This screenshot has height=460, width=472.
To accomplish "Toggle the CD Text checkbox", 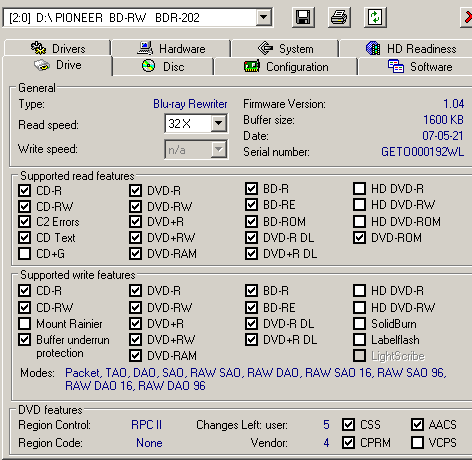I will (25, 238).
